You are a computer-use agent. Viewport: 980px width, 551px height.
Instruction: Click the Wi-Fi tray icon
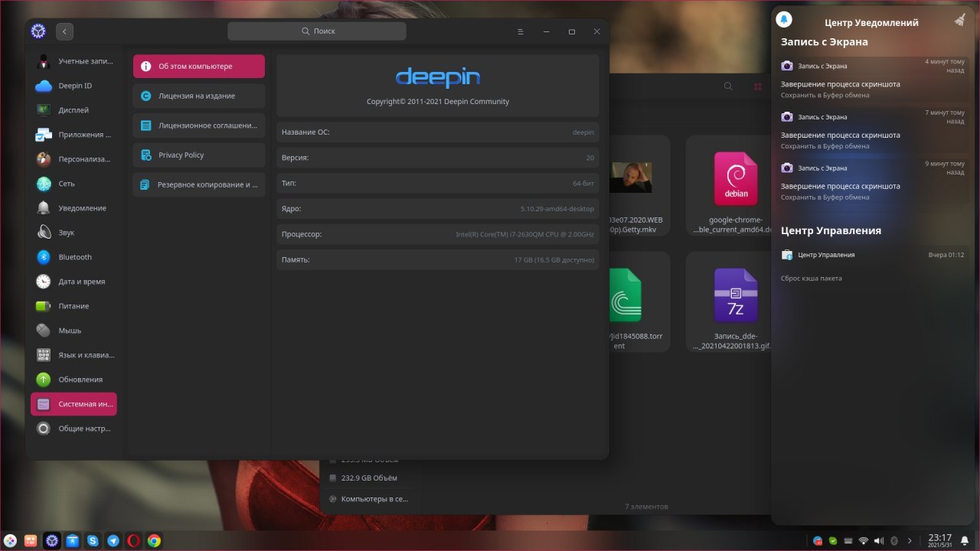coord(864,540)
